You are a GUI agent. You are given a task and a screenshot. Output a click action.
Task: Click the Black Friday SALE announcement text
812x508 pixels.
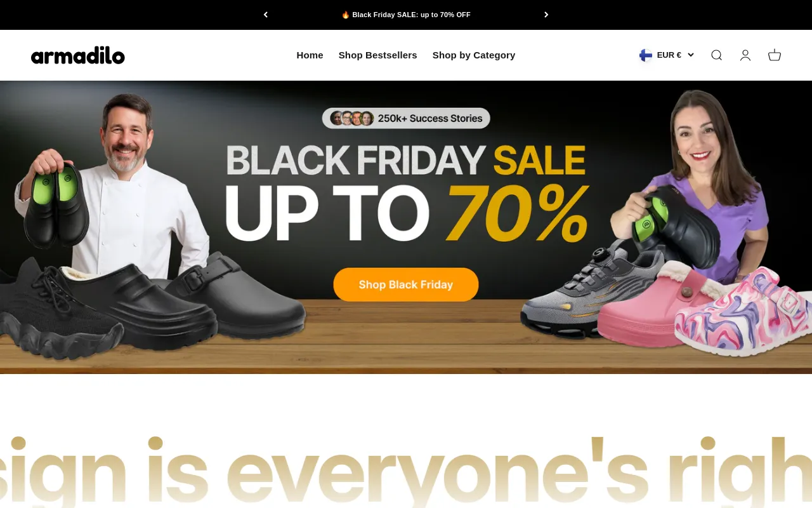click(406, 15)
